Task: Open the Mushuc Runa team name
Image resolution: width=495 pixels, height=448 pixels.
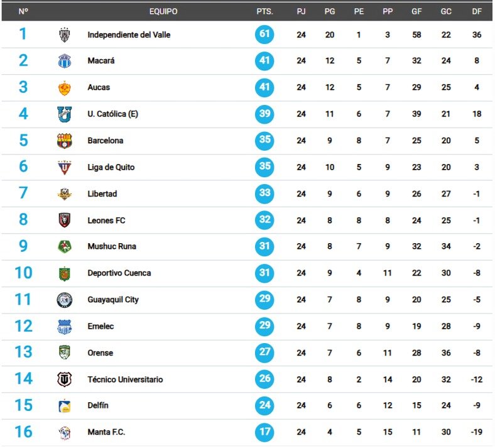Action: pos(112,246)
